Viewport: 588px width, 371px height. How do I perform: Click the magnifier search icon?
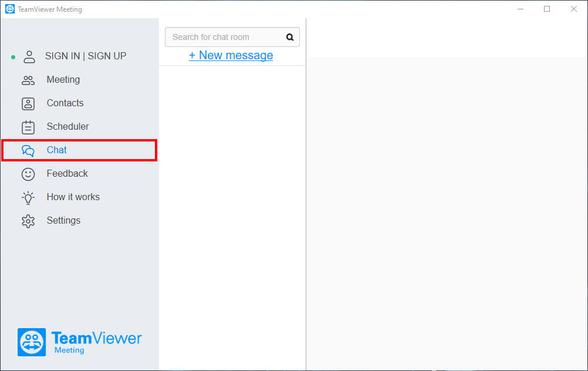[x=290, y=37]
